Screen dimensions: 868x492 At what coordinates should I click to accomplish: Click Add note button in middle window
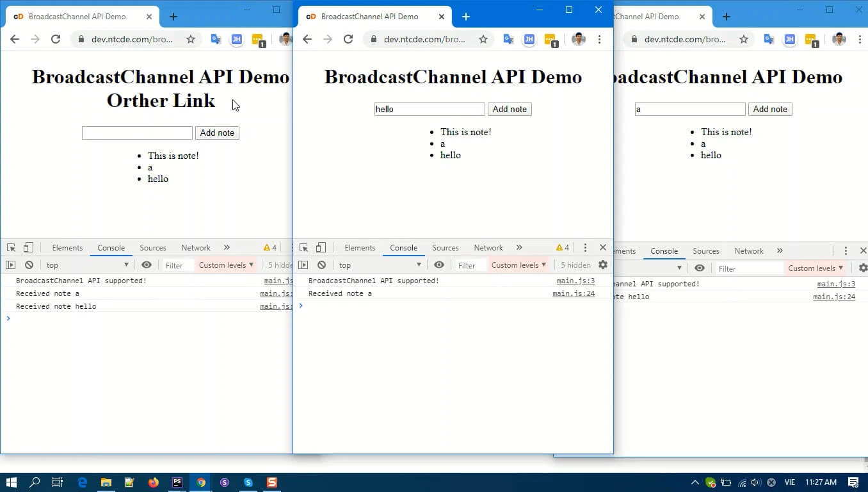(510, 110)
